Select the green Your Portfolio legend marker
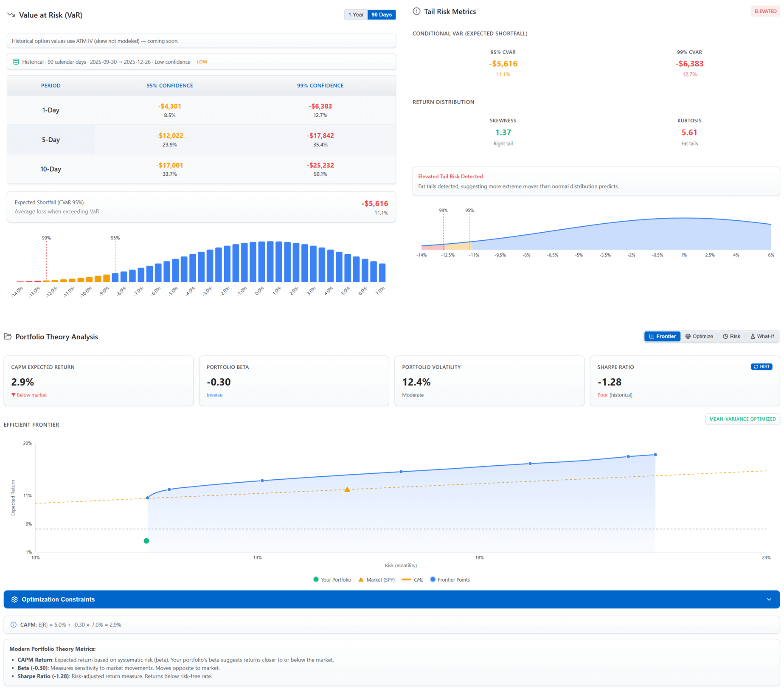Image resolution: width=784 pixels, height=689 pixels. click(316, 579)
